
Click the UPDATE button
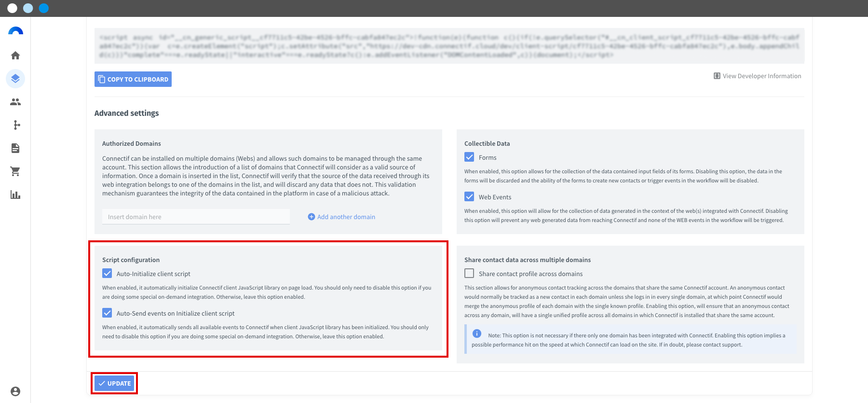tap(114, 383)
